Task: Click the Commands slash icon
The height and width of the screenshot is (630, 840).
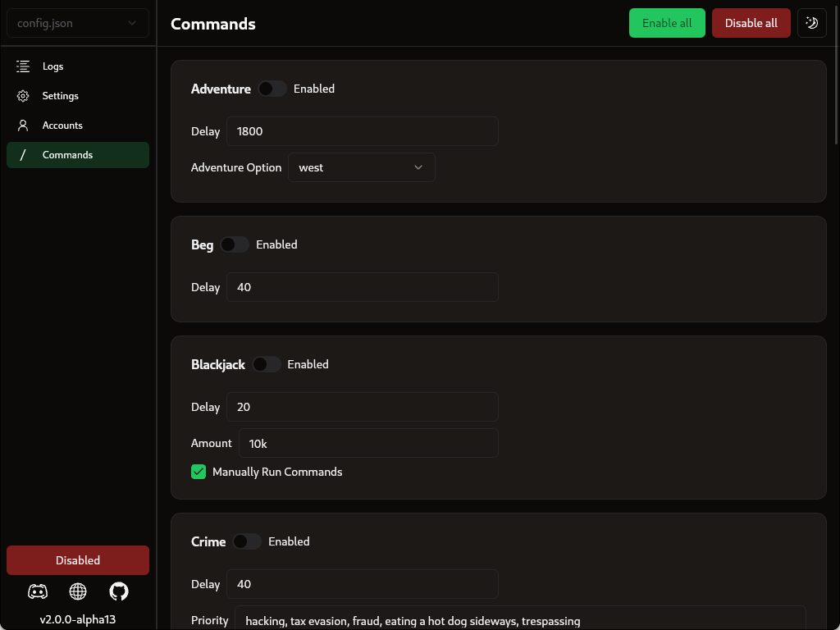Action: [x=23, y=155]
